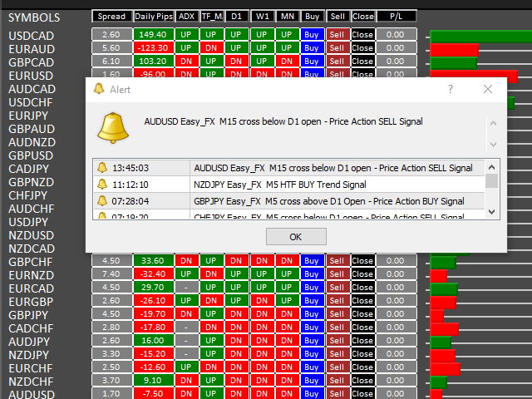This screenshot has width=532, height=399.
Task: Click the alert list scrollbar down arrow
Action: [491, 212]
